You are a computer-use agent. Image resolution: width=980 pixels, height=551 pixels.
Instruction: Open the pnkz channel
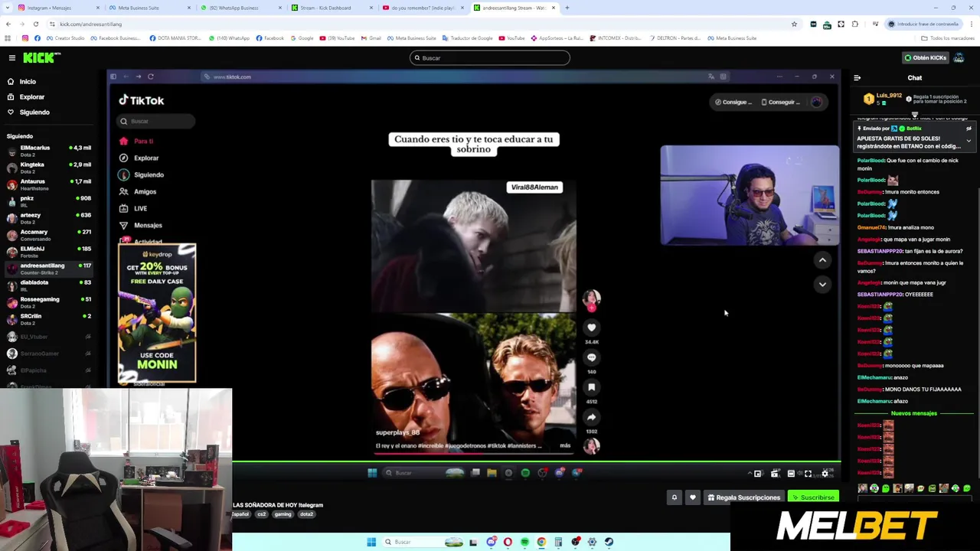[47, 201]
